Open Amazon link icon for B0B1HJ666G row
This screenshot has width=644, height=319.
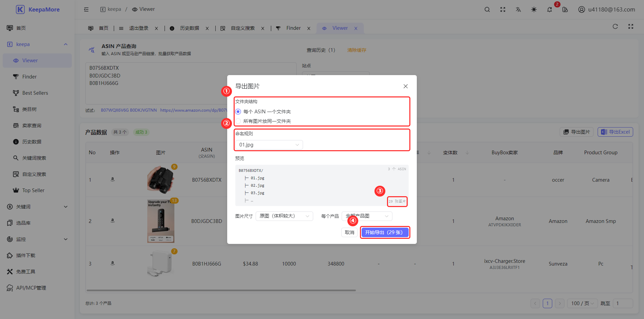[112, 263]
